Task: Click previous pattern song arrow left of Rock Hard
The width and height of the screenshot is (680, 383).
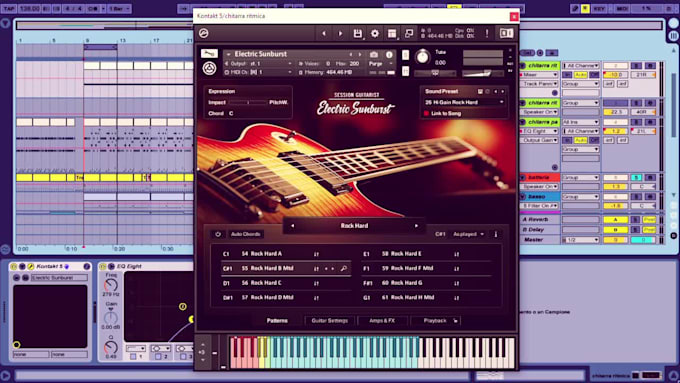Action: click(x=292, y=226)
